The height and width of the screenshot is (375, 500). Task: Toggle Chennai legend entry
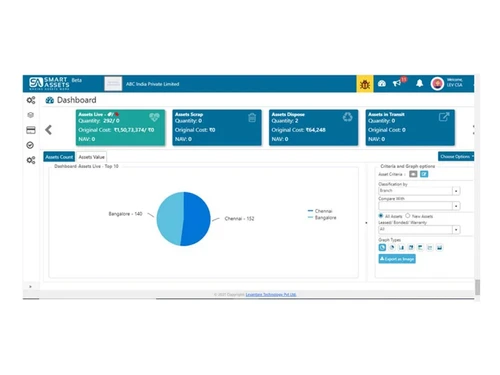tap(320, 211)
